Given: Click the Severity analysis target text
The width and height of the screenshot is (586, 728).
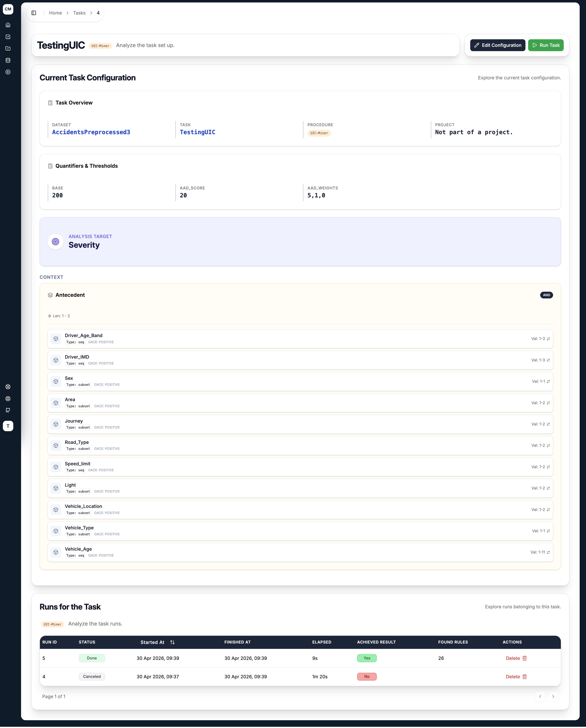Looking at the screenshot, I should tap(84, 245).
